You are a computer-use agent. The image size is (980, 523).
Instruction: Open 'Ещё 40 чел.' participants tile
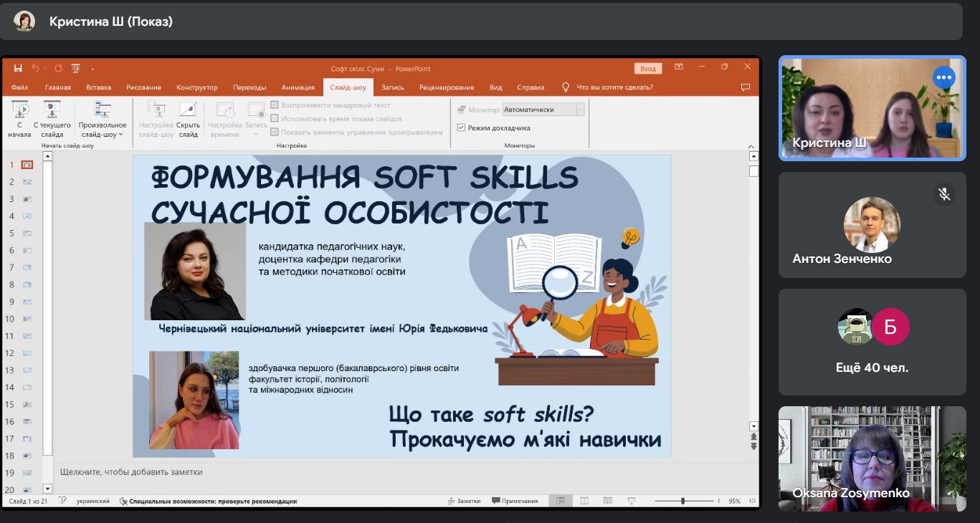872,342
